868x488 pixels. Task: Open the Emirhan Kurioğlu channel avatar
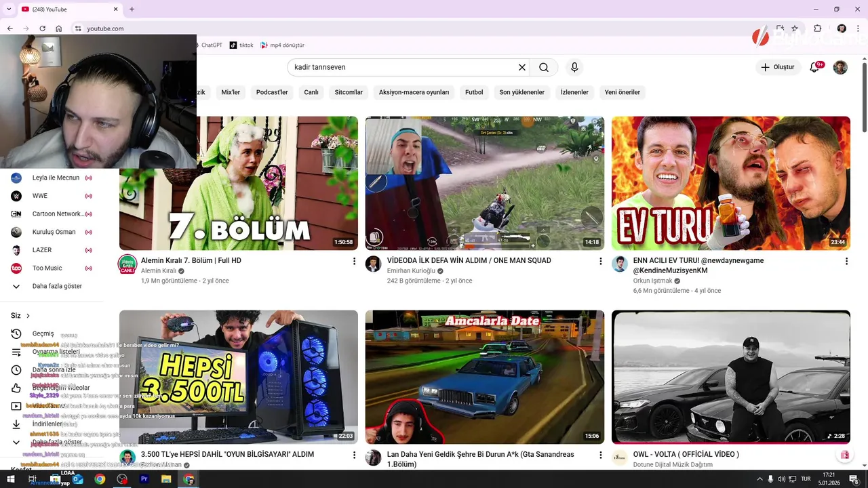[x=373, y=264]
